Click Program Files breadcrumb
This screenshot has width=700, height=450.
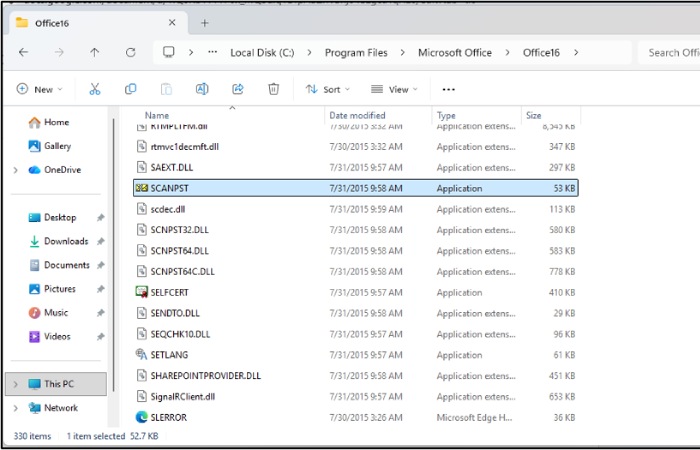[x=356, y=53]
